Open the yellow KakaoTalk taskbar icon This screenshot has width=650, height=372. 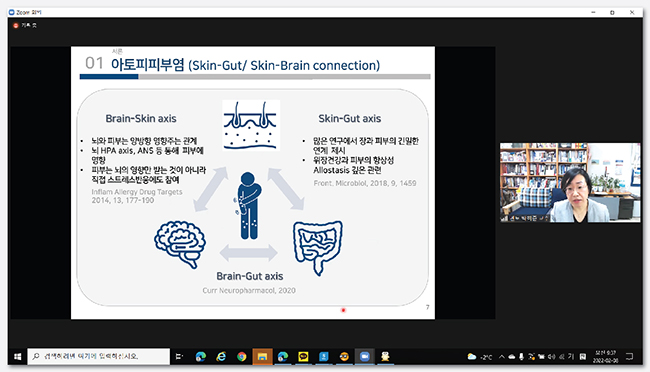click(x=303, y=357)
